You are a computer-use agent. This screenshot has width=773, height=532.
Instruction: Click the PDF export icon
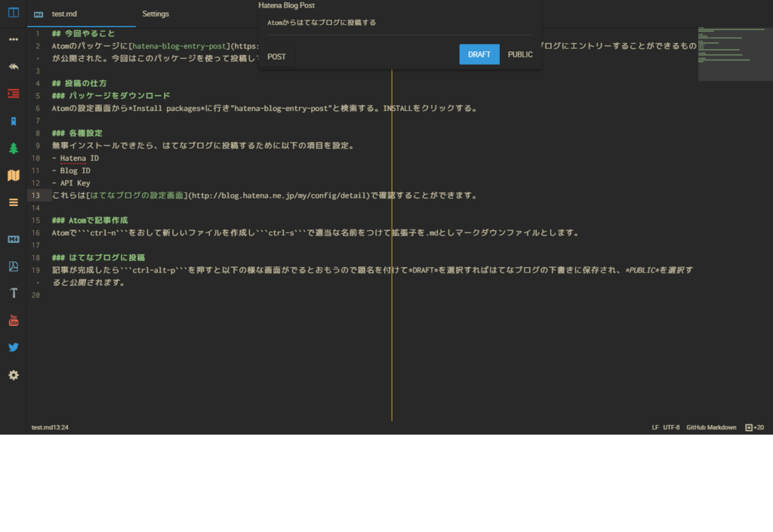(x=14, y=266)
